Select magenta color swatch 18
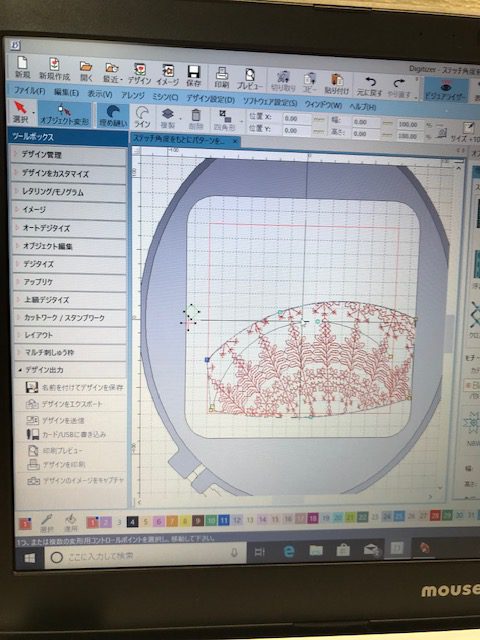 pos(313,518)
